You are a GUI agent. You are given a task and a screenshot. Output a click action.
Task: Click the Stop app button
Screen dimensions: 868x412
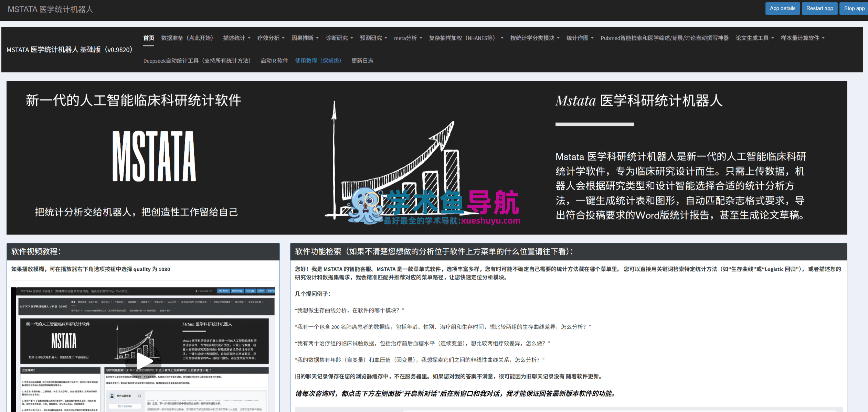[854, 9]
